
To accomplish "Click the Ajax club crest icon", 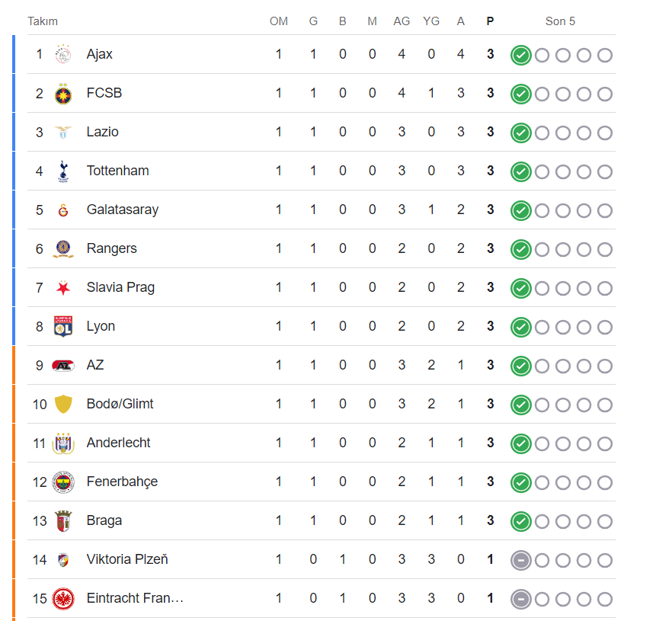I will click(x=63, y=55).
